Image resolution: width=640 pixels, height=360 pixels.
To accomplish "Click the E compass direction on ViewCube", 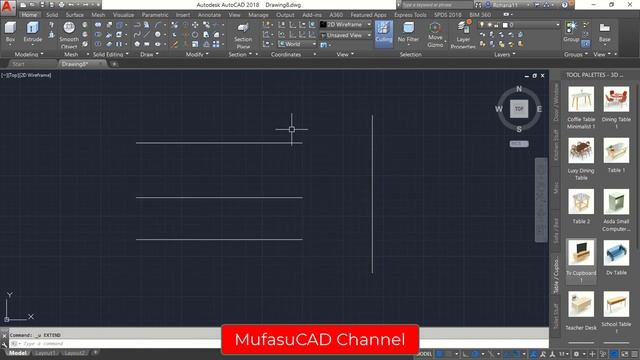I will [x=539, y=109].
